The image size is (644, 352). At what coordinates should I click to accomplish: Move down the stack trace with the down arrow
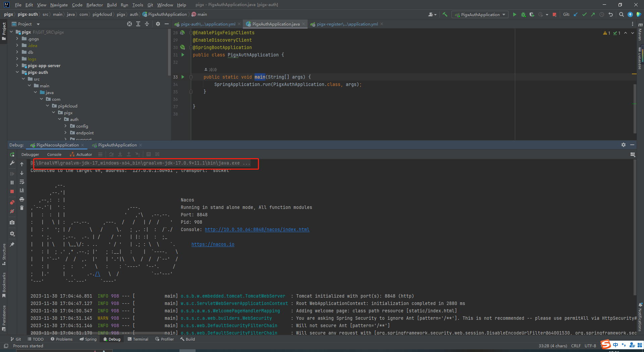[x=22, y=173]
